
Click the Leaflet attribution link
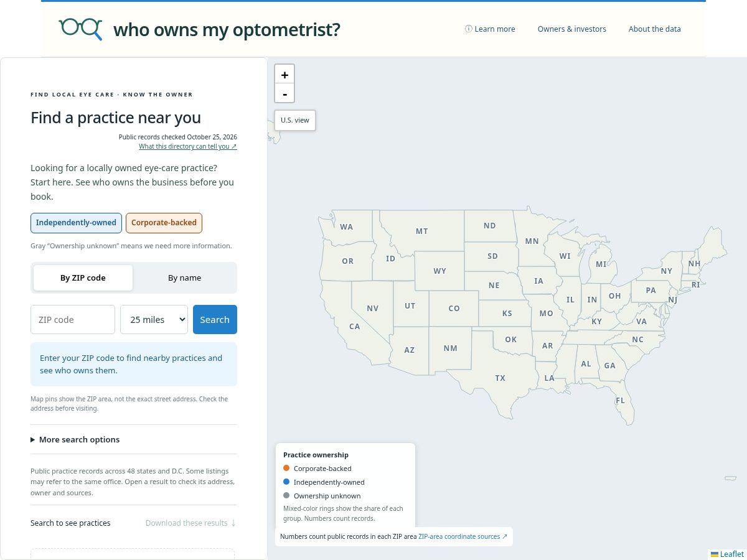pyautogui.click(x=728, y=554)
